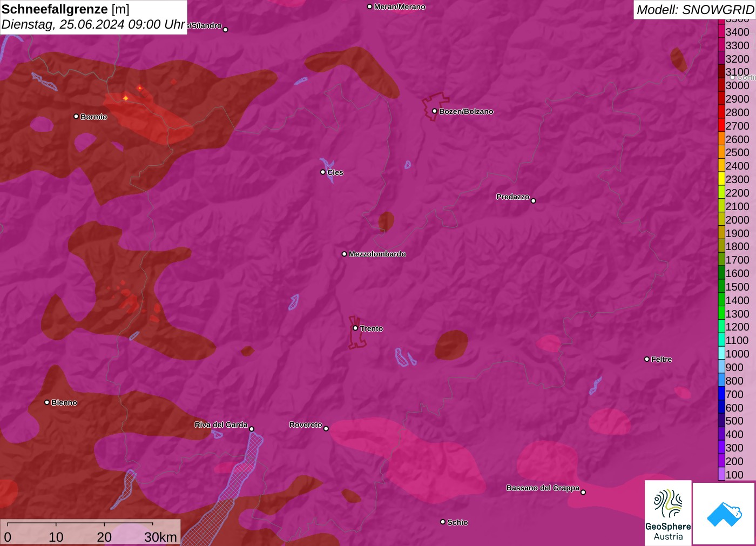Select the purple 3200 legend color swatch
The image size is (756, 546).
point(721,58)
